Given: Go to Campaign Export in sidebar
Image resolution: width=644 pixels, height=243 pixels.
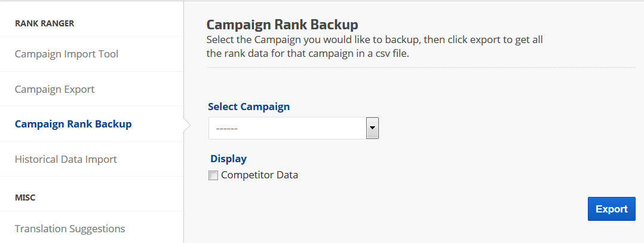Looking at the screenshot, I should (54, 90).
